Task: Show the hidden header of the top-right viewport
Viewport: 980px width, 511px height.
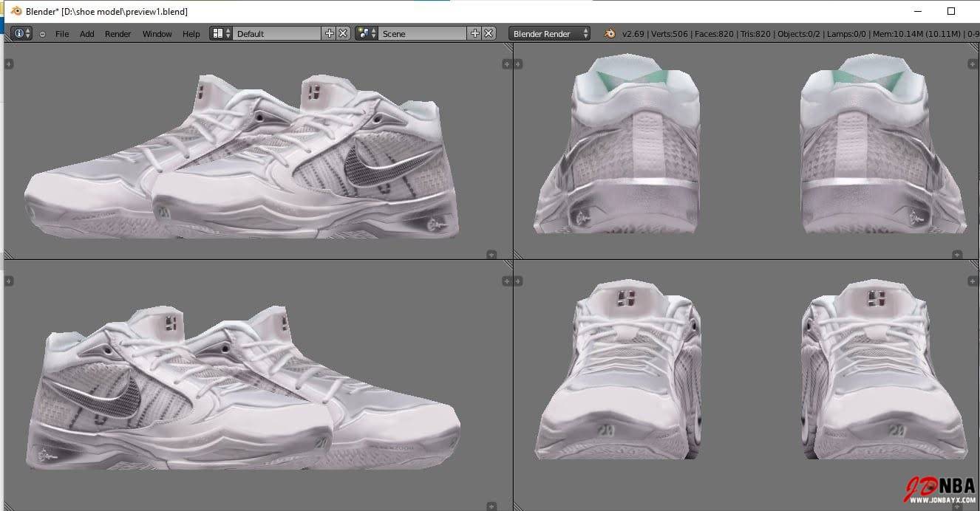Action: [958, 255]
